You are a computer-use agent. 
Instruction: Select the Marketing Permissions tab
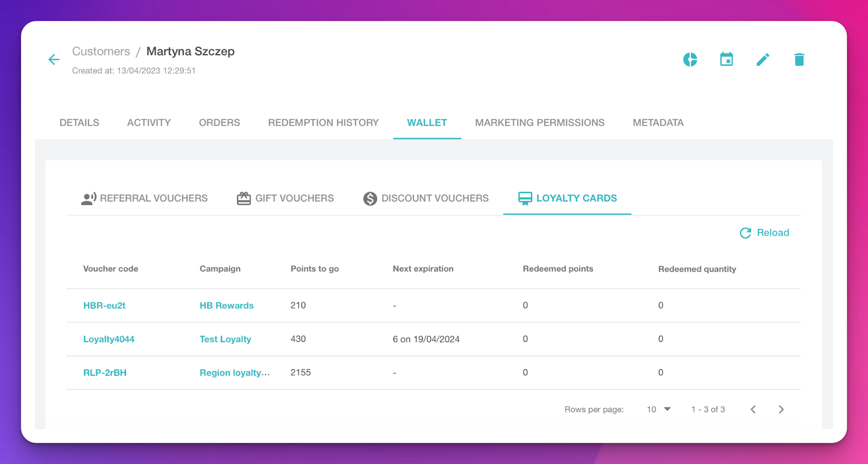[539, 123]
